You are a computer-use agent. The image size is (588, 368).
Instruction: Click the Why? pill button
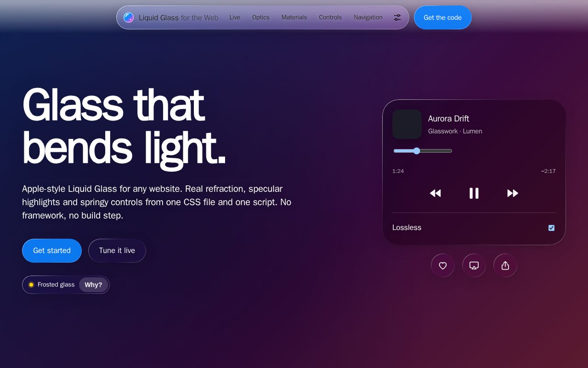click(x=93, y=285)
